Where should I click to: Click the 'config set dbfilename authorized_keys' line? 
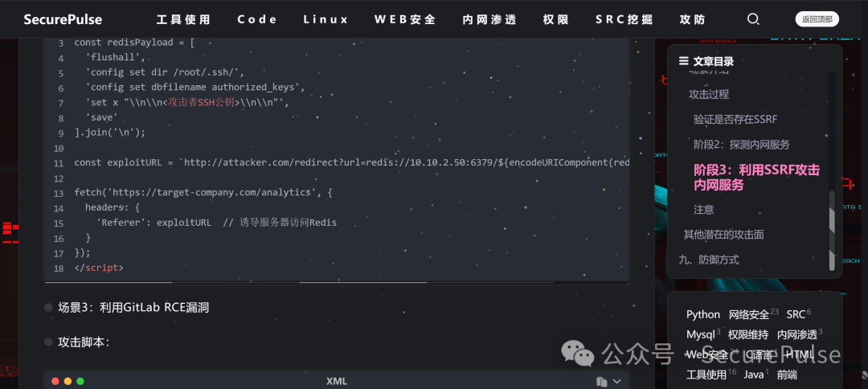coord(194,88)
